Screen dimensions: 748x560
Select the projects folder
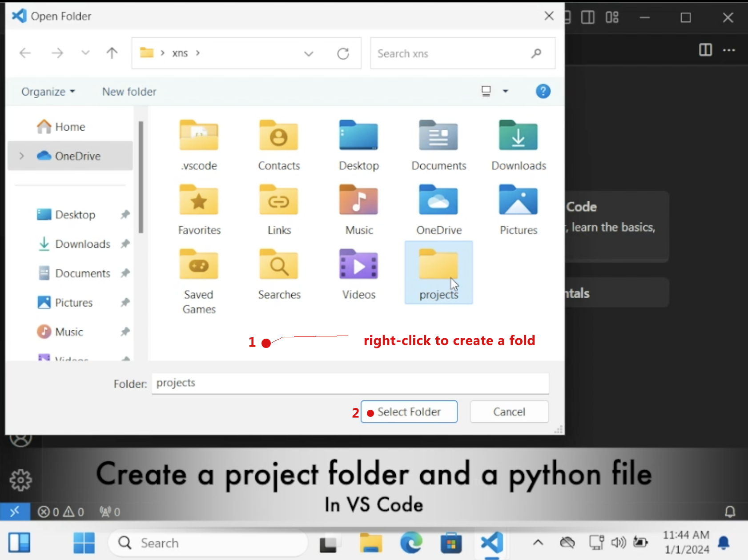click(438, 273)
